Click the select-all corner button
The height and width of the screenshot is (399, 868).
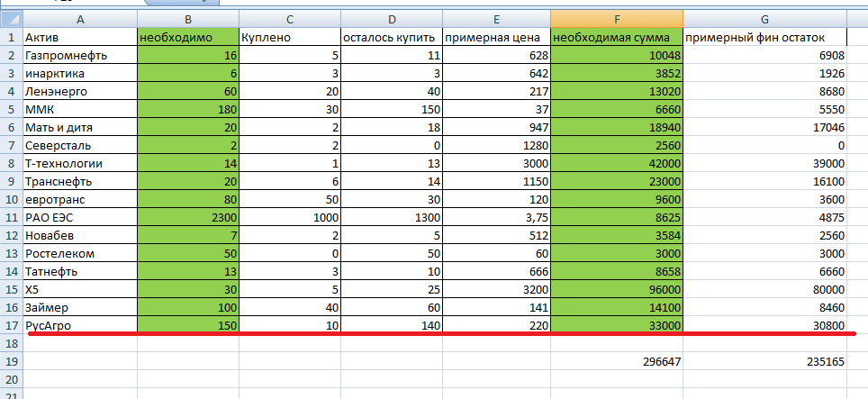pos(11,20)
